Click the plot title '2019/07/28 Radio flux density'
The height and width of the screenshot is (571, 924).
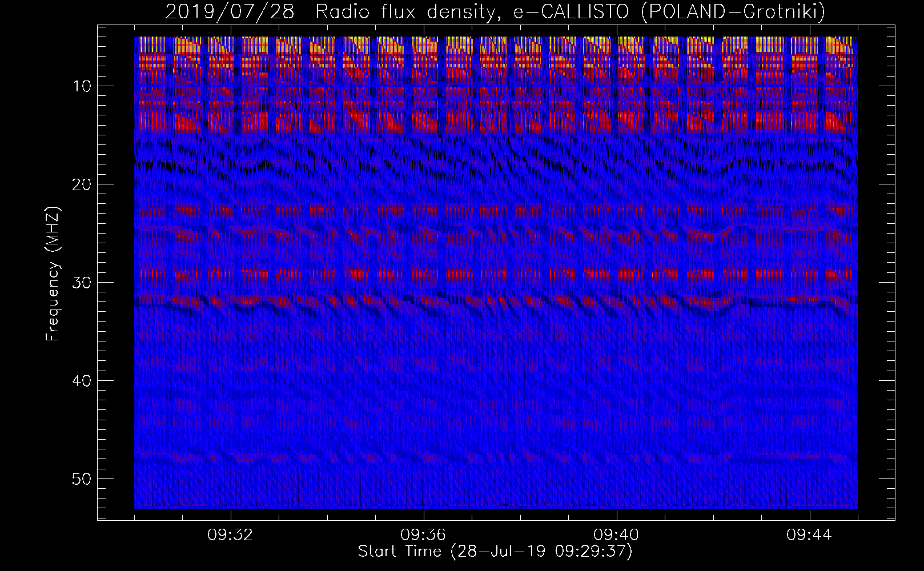point(329,13)
